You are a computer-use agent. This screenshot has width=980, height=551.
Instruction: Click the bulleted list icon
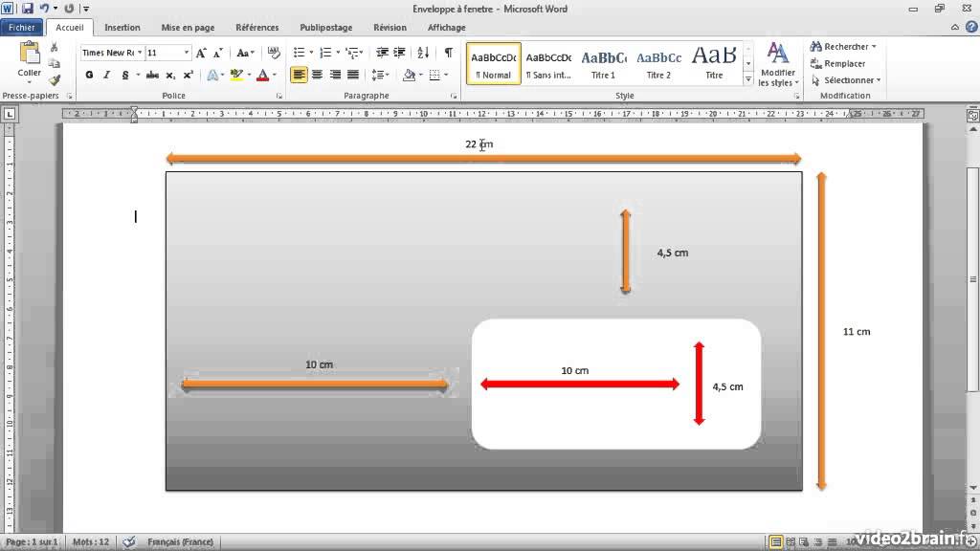point(300,51)
